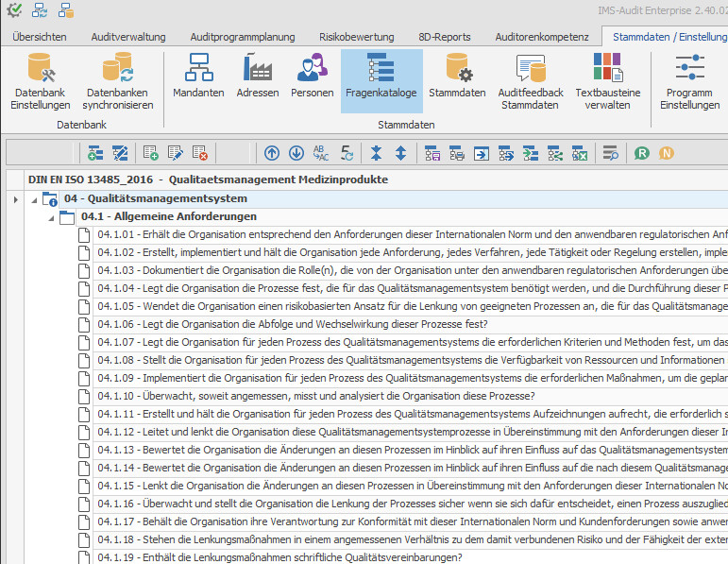The height and width of the screenshot is (564, 728).
Task: Click the row indicator arrow at left
Action: (16, 199)
